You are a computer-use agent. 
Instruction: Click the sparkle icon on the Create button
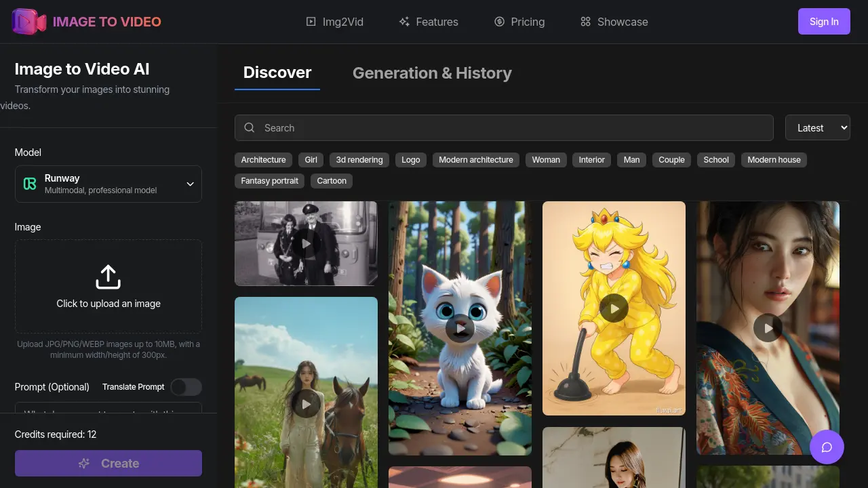[x=84, y=464]
